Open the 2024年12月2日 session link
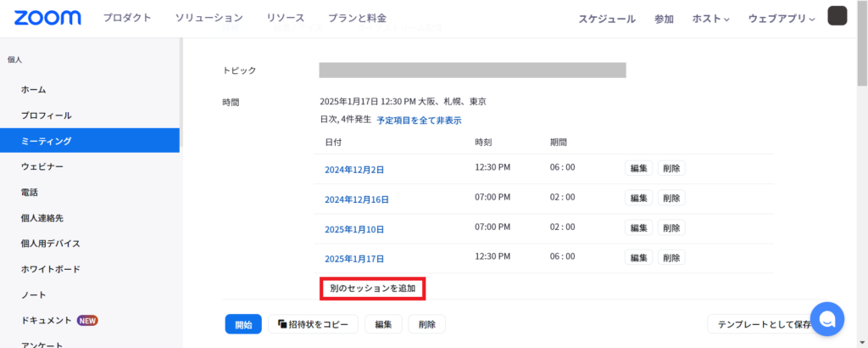Viewport: 868px width, 348px height. [x=354, y=170]
